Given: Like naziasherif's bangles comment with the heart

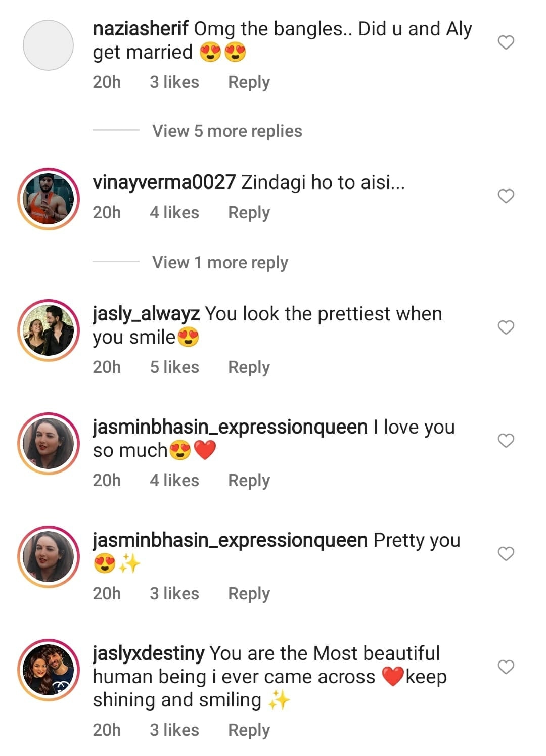Looking at the screenshot, I should click(x=506, y=42).
